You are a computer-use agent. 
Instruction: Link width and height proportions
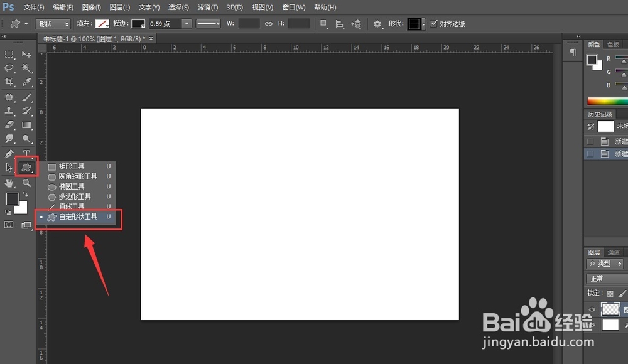click(268, 24)
